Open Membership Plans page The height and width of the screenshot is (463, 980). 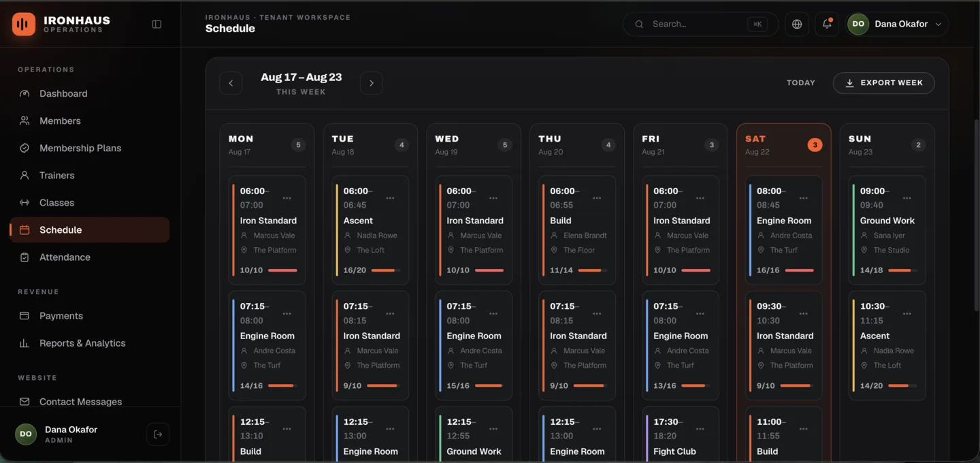tap(89, 148)
